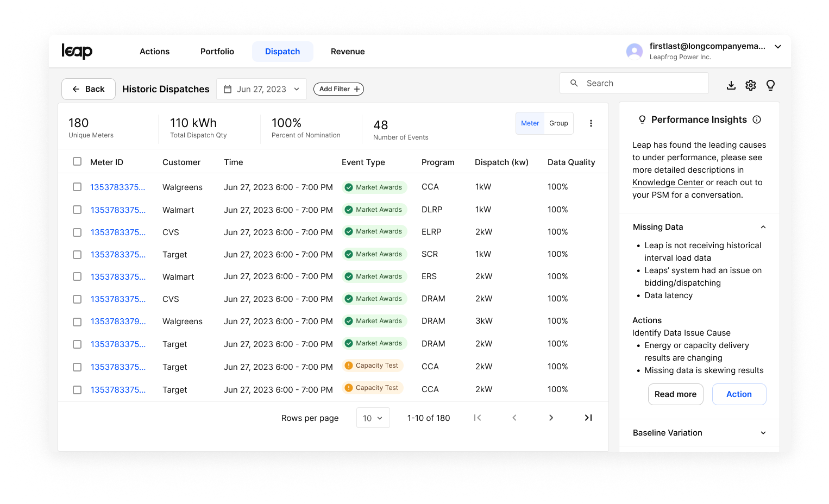Open the Revenue tab
The width and height of the screenshot is (829, 504).
348,52
